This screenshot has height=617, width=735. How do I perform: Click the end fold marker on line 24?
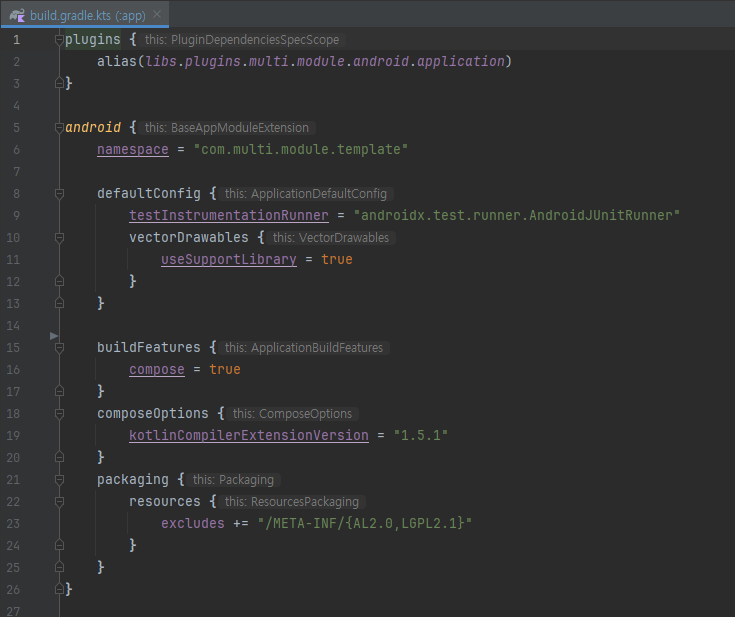(x=59, y=545)
